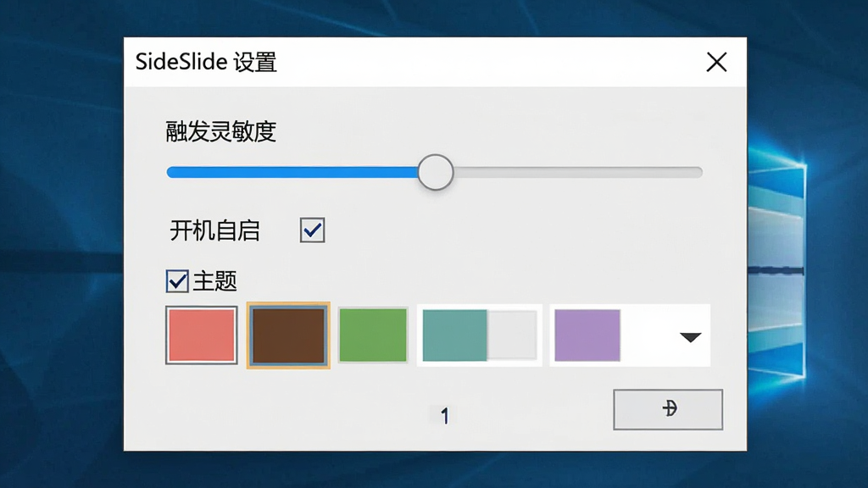Click the SideSlide 设置 title bar text
Viewport: 868px width, 488px height.
pyautogui.click(x=206, y=61)
